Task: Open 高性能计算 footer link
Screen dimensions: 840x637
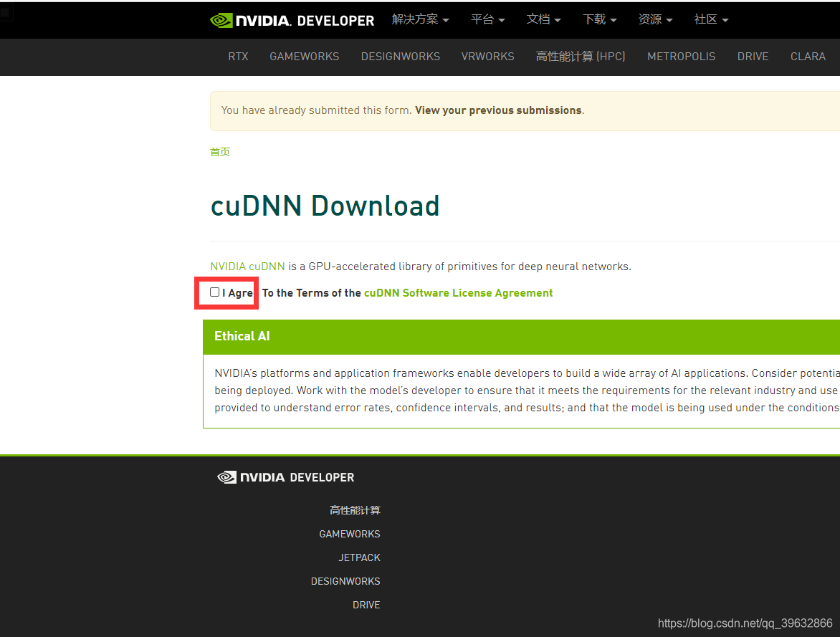Action: coord(355,510)
